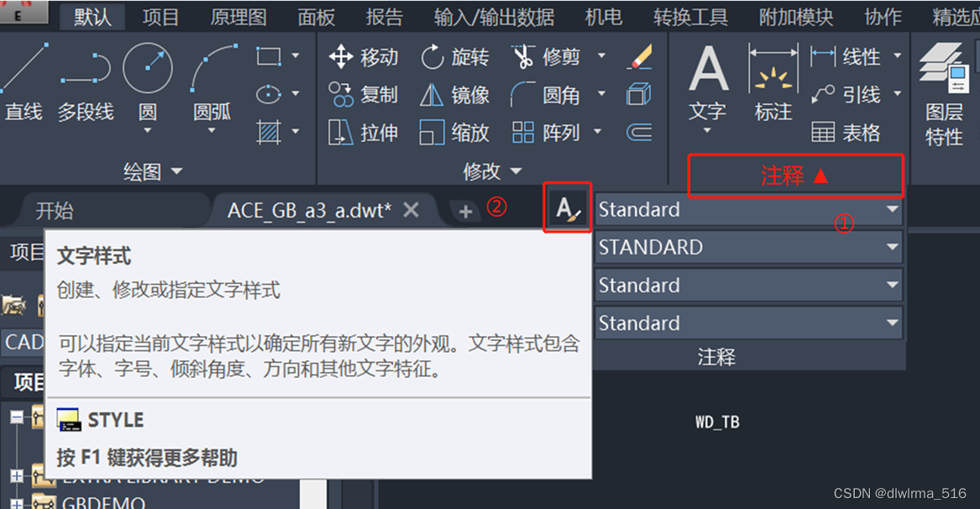Click the Table (表格) tool
Image resolution: width=980 pixels, height=509 pixels.
(x=846, y=133)
